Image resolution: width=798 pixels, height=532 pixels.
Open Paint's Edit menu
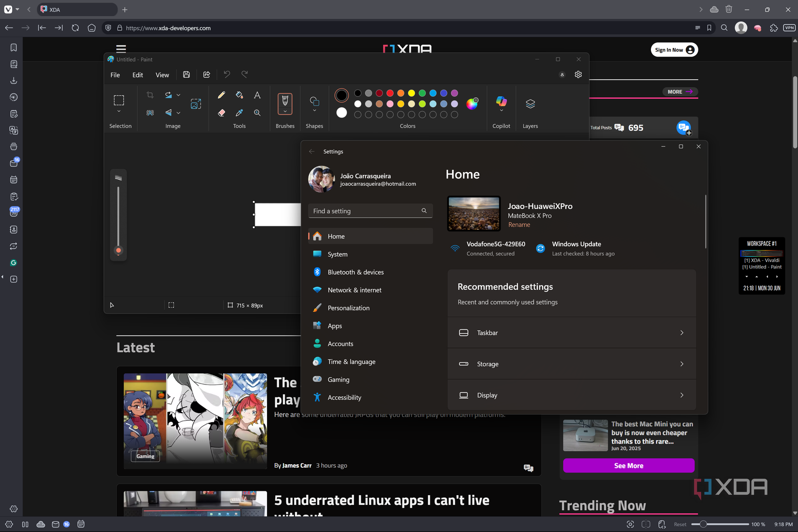(137, 74)
